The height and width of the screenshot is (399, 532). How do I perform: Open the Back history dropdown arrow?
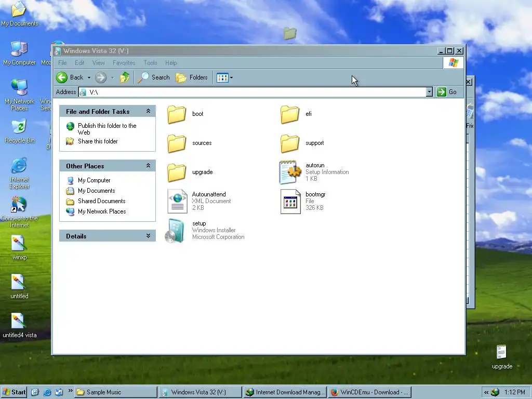tap(89, 78)
